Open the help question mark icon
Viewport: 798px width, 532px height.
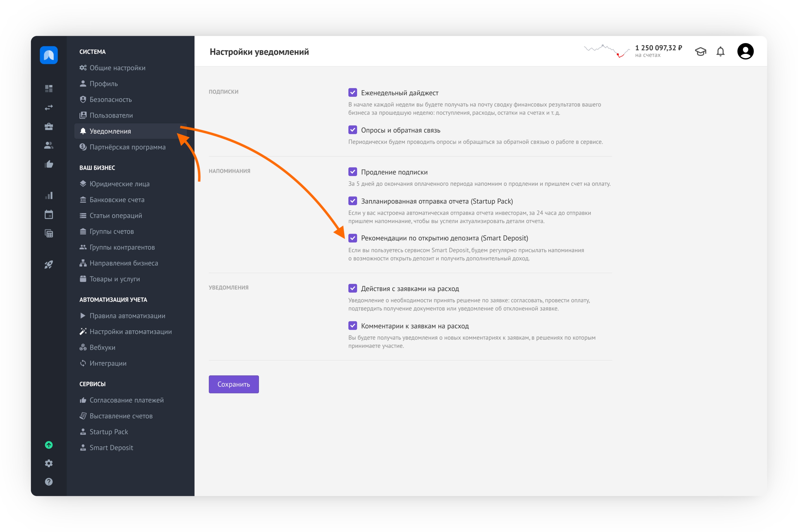tap(49, 482)
